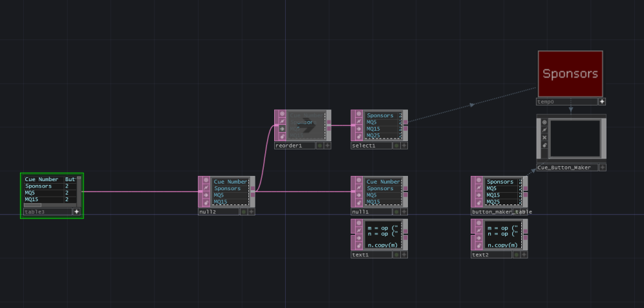Toggle viewer active plus on temp0 node
This screenshot has width=644, height=308.
point(602,102)
